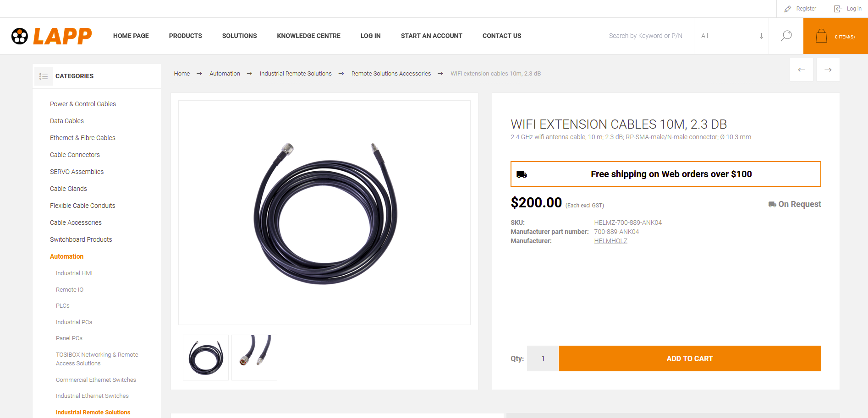Click the LAPP logo
The height and width of the screenshot is (418, 868).
[51, 36]
